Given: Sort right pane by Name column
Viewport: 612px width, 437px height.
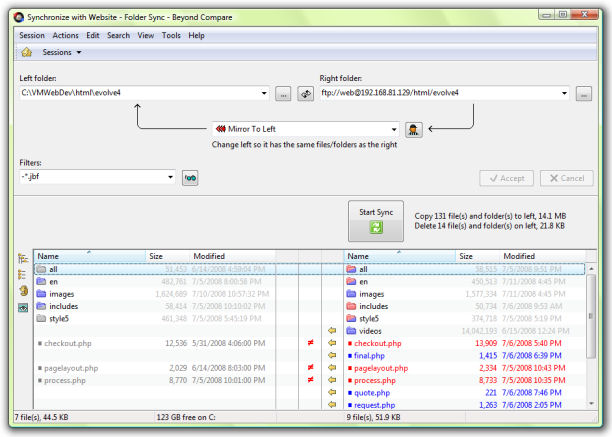Looking at the screenshot, I should click(400, 256).
